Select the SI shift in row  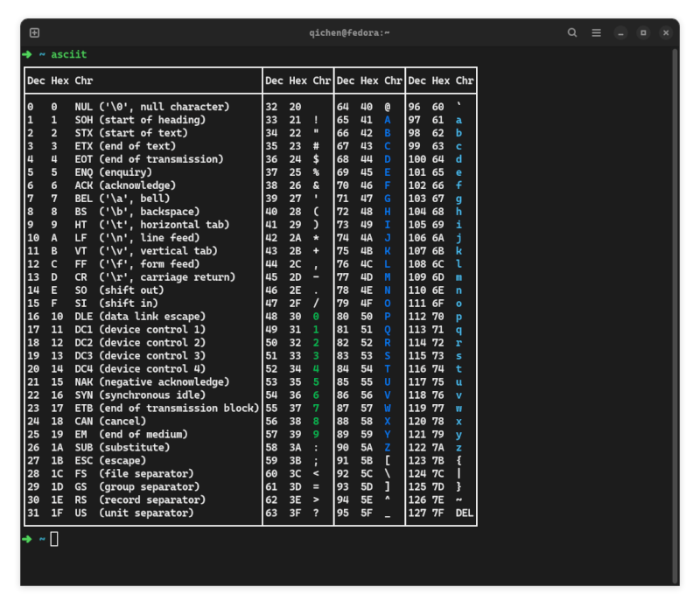click(93, 303)
